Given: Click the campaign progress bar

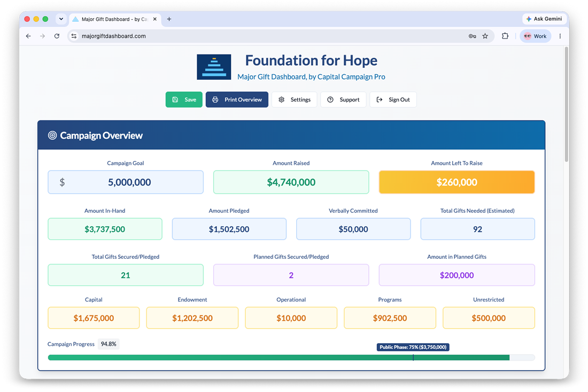Looking at the screenshot, I should tap(291, 357).
